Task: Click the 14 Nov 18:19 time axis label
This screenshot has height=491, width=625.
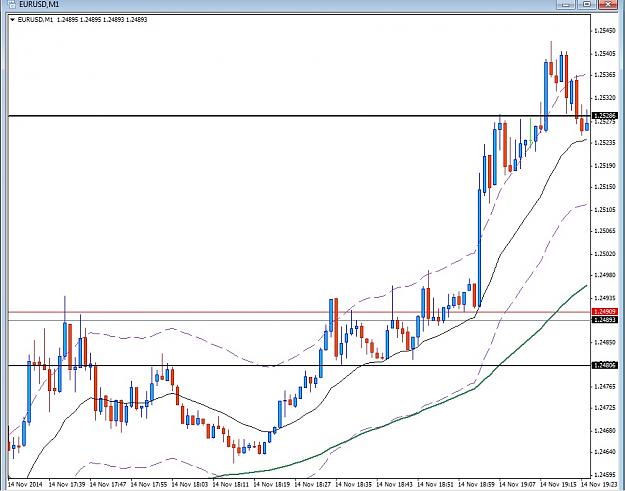Action: point(272,484)
